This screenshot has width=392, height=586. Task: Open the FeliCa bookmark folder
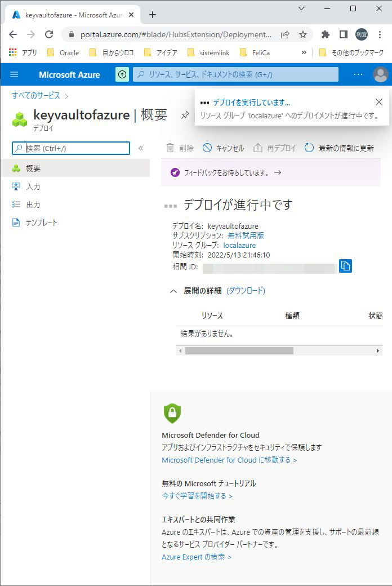pyautogui.click(x=255, y=53)
